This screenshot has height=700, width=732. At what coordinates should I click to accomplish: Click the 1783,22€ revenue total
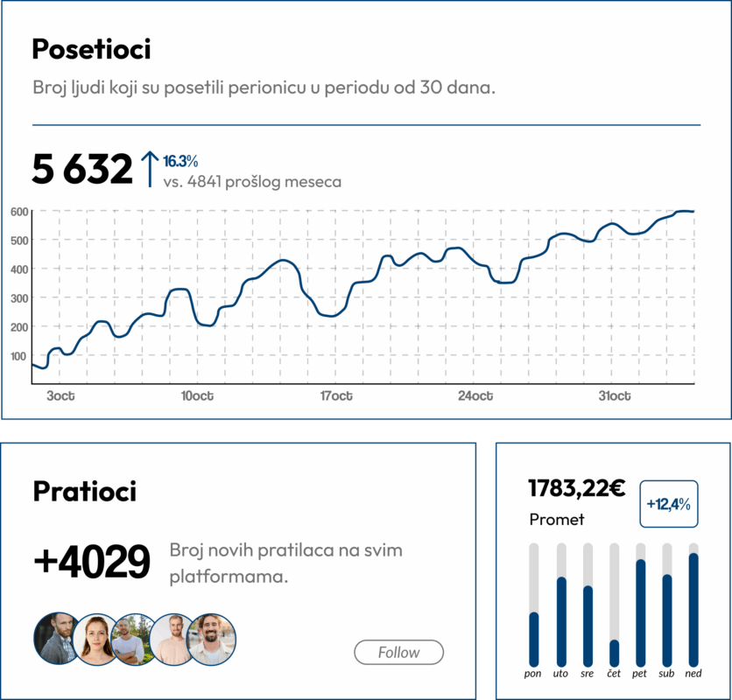[x=576, y=487]
